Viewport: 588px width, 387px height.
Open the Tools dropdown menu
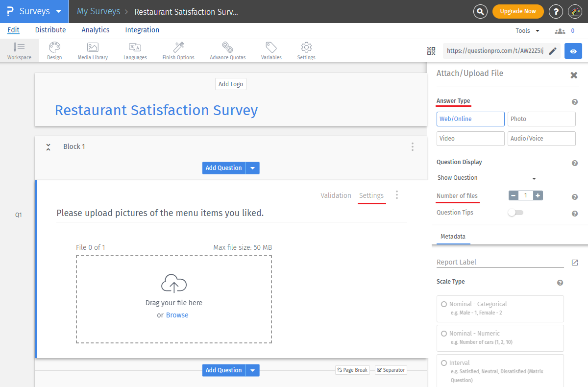click(x=527, y=30)
